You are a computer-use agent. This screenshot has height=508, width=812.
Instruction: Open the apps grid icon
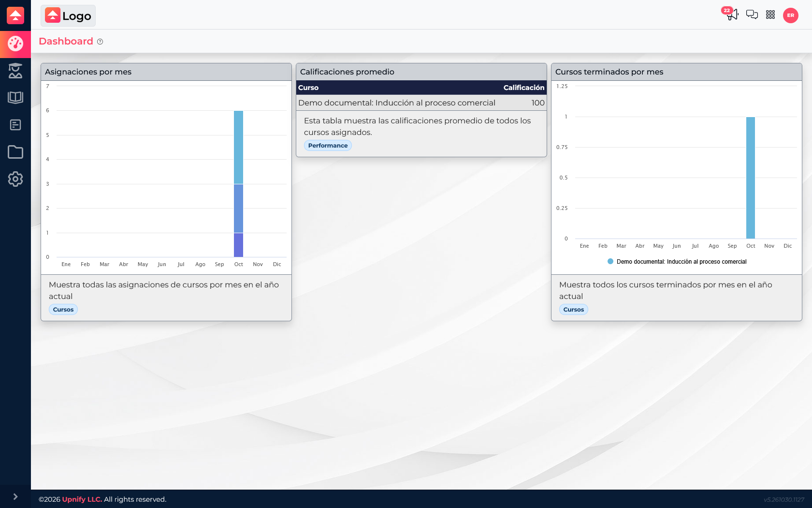[x=770, y=15]
